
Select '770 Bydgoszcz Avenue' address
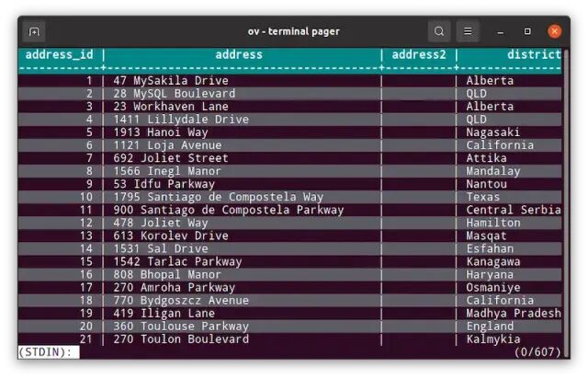point(181,301)
